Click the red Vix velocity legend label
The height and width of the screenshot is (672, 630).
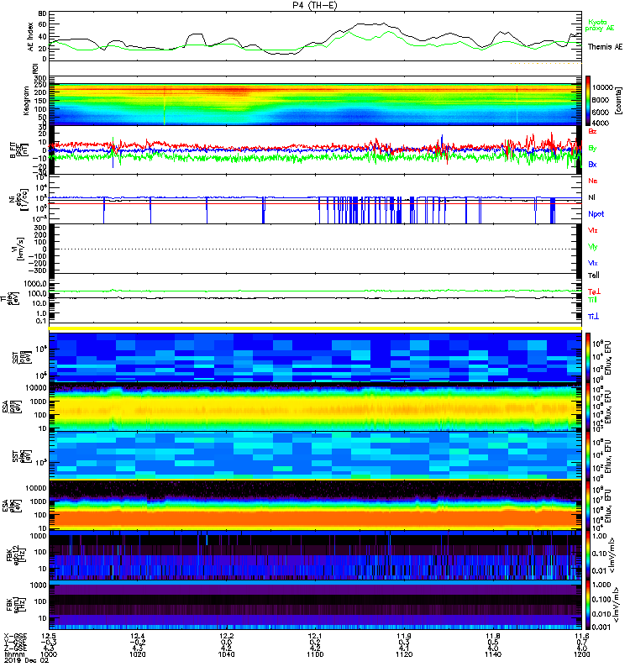click(x=593, y=230)
